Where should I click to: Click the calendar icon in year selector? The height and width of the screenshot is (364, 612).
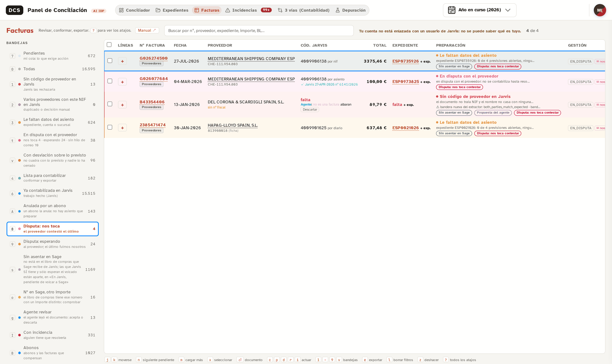pyautogui.click(x=451, y=10)
